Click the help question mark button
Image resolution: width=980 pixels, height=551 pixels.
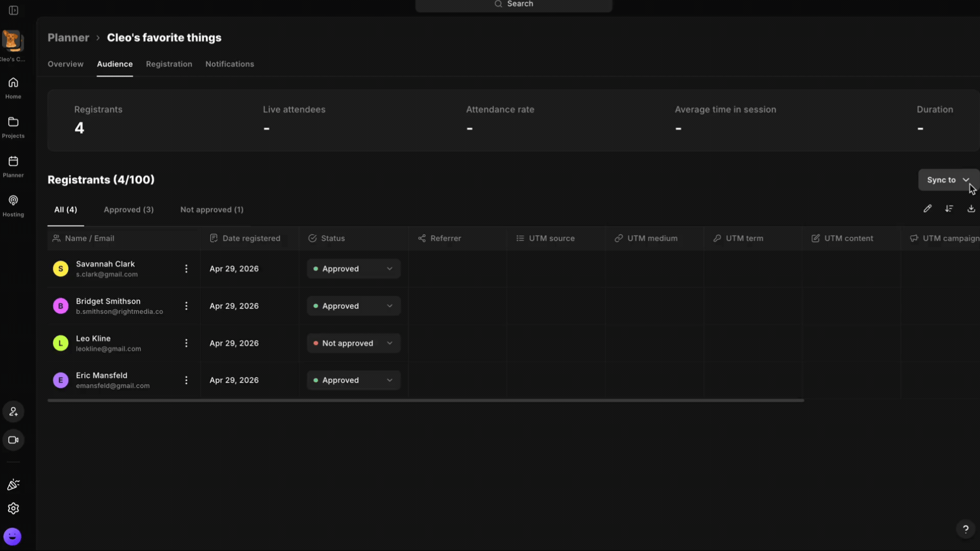965,529
